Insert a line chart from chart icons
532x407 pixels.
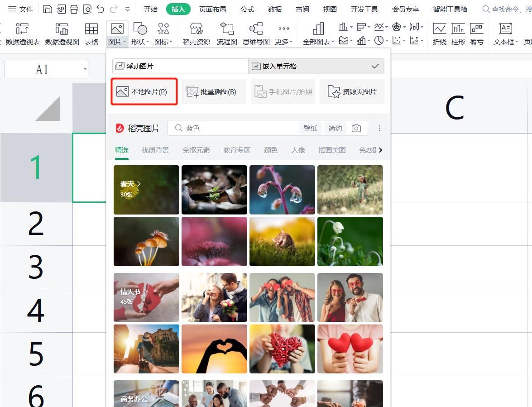point(381,27)
